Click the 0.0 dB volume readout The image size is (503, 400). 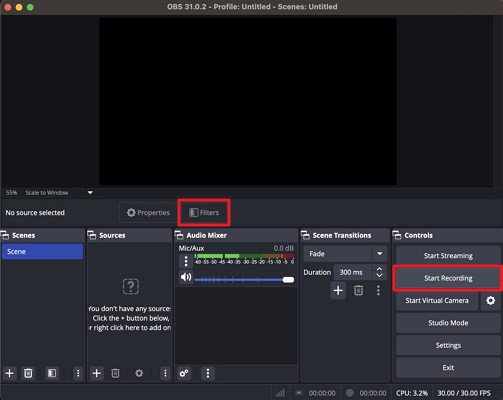(284, 248)
